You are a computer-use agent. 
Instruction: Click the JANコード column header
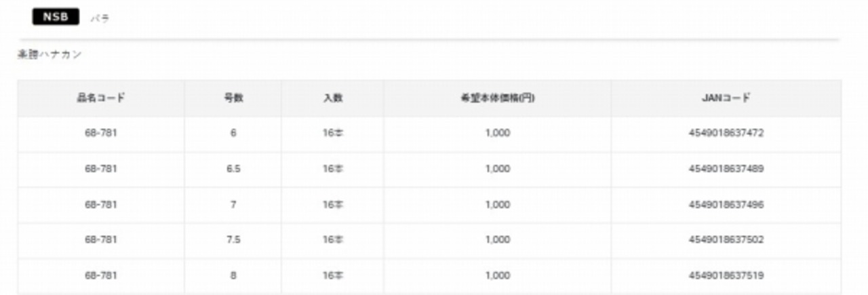tap(726, 98)
